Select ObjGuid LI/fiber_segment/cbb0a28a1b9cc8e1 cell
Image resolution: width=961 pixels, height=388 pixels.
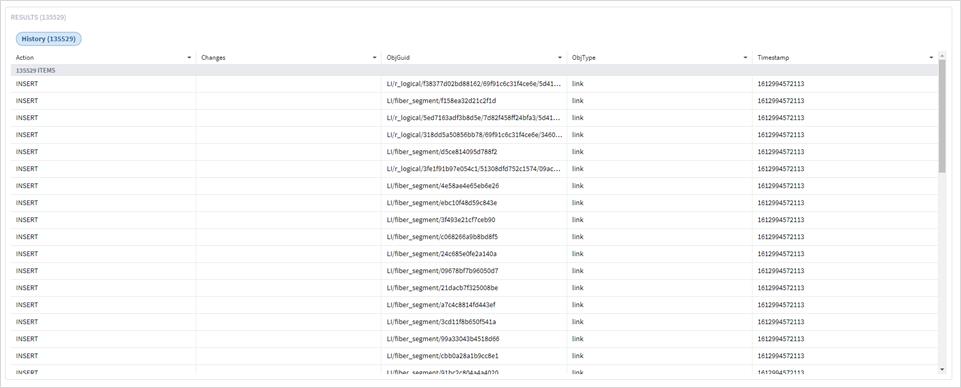click(474, 356)
